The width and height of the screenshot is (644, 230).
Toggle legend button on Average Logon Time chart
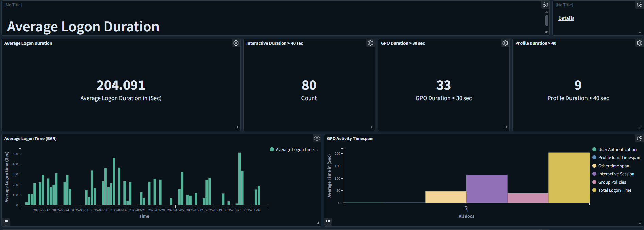(x=6, y=222)
